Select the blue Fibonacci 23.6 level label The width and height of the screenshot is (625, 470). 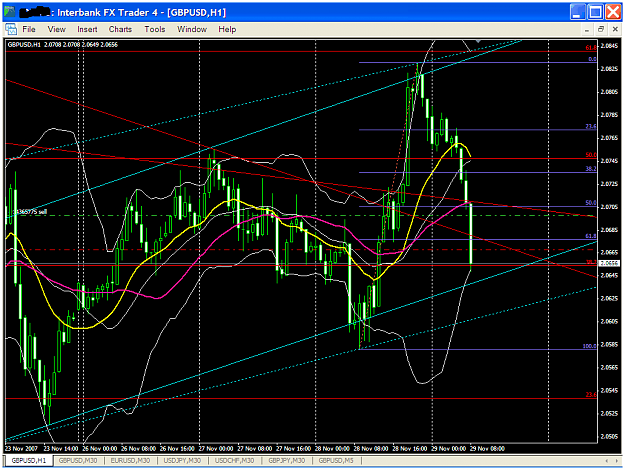pos(591,126)
